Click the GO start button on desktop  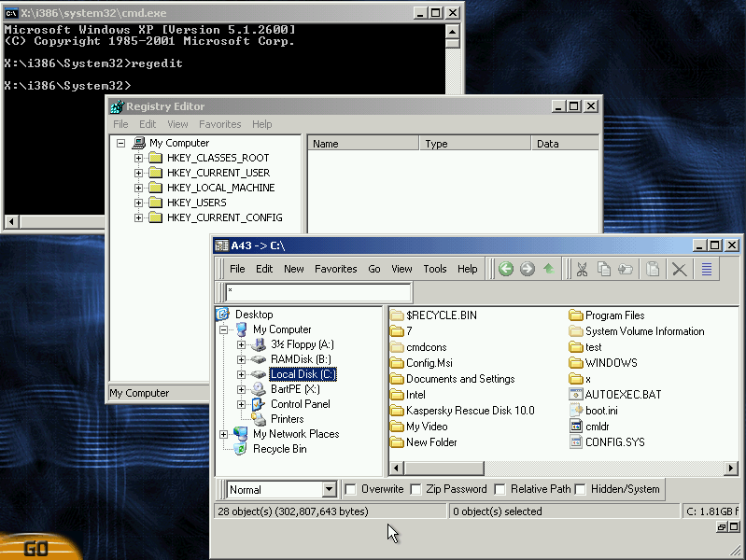37,548
